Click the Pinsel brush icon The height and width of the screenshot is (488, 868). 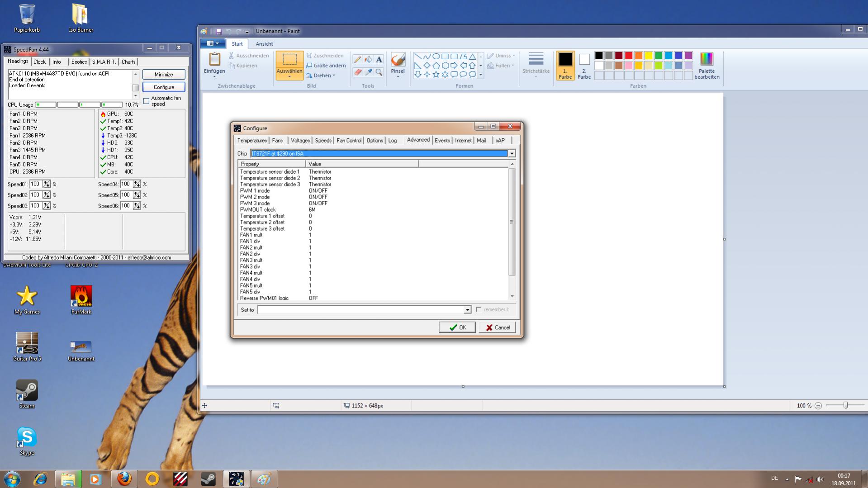pos(398,60)
